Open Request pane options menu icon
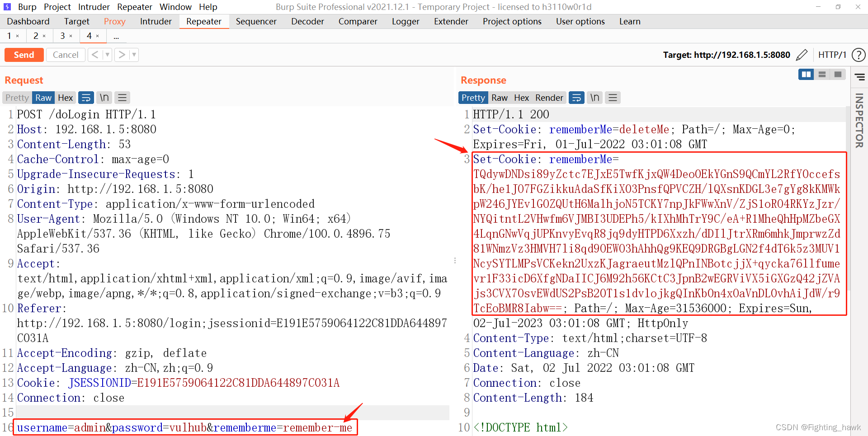868x436 pixels. pos(122,98)
